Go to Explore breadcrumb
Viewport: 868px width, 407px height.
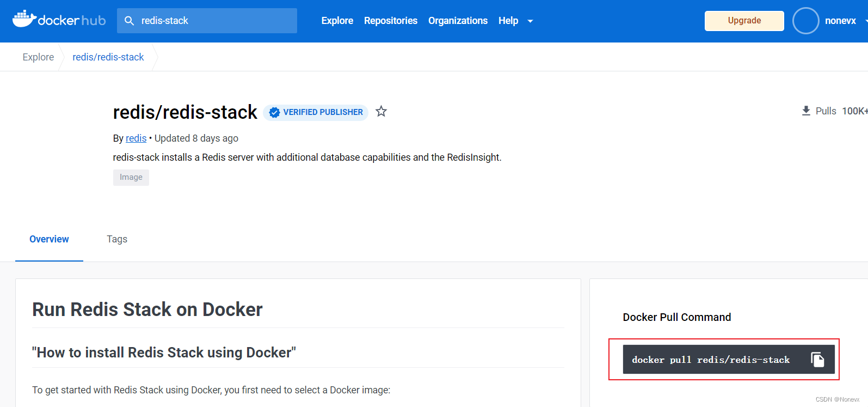click(x=38, y=57)
